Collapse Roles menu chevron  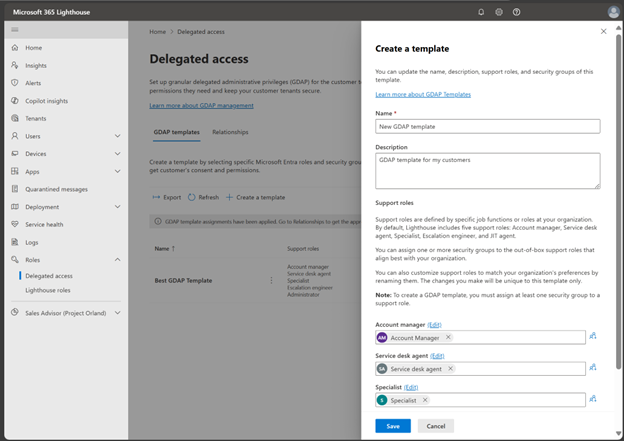(117, 260)
